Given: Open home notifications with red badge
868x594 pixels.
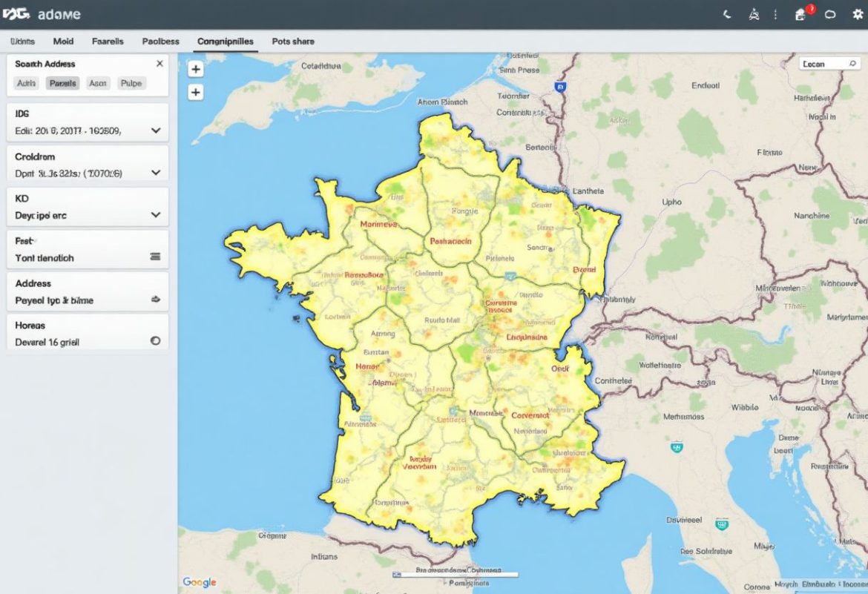Looking at the screenshot, I should pyautogui.click(x=801, y=14).
